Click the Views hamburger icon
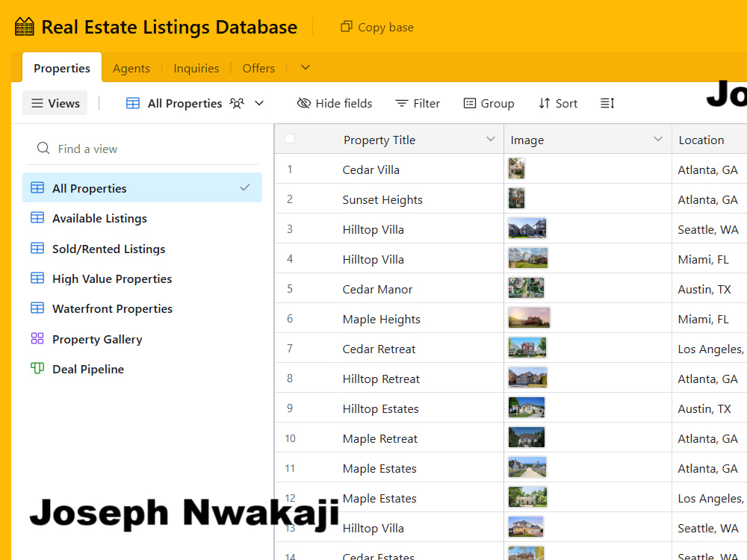747x560 pixels. click(x=37, y=103)
